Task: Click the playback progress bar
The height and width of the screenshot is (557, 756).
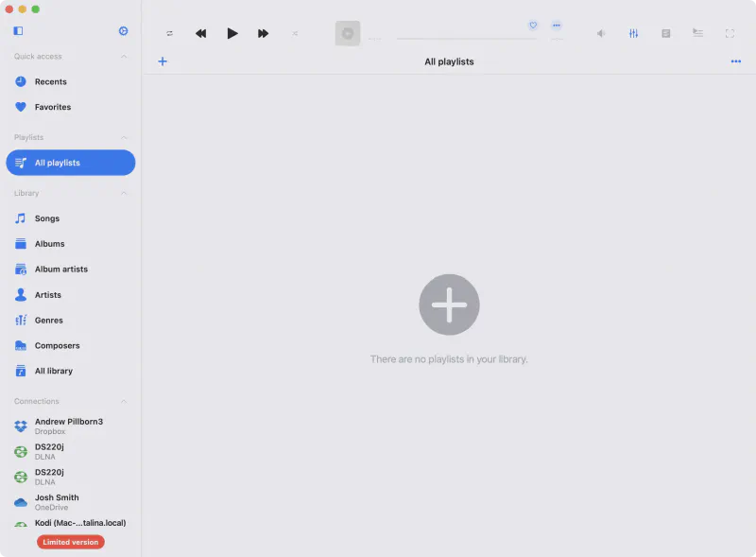Action: [x=466, y=39]
